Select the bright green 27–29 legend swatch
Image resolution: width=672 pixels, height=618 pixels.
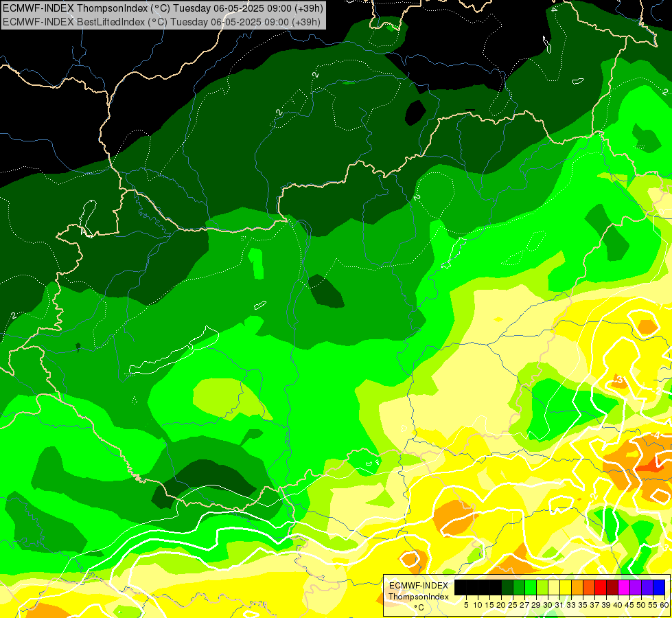tap(531, 587)
